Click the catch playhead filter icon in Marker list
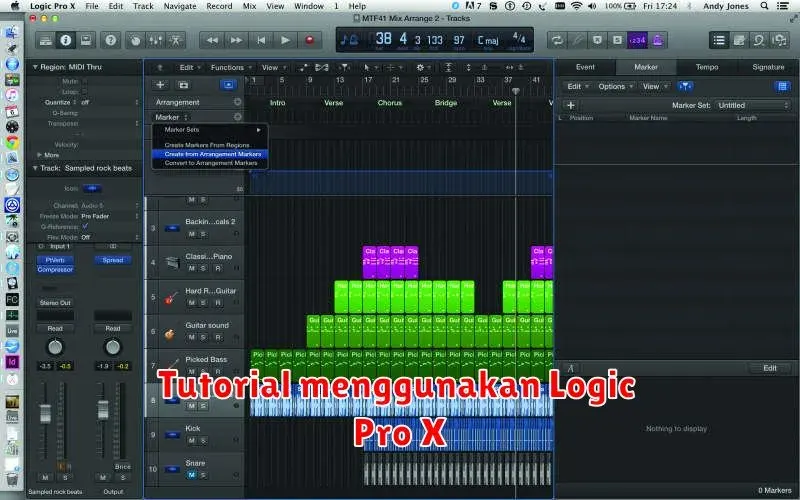Screen dimensions: 800x500 pyautogui.click(x=685, y=86)
